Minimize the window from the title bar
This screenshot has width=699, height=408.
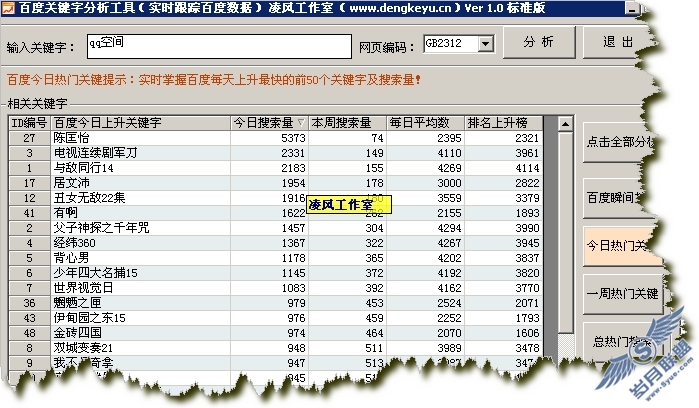coord(631,8)
